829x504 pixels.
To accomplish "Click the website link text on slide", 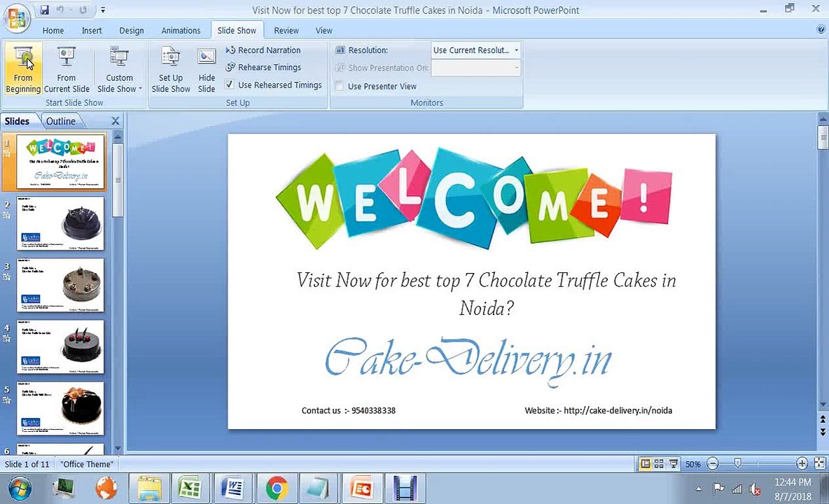I will pos(598,410).
